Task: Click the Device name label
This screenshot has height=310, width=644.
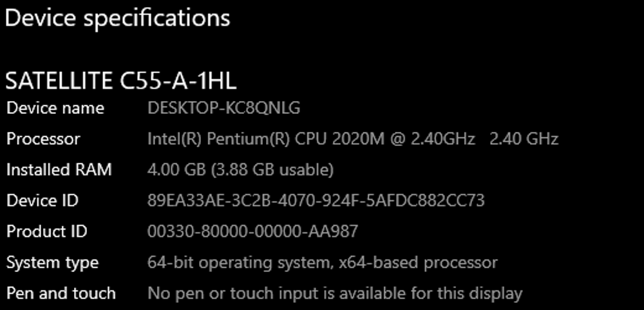Action: click(x=55, y=108)
